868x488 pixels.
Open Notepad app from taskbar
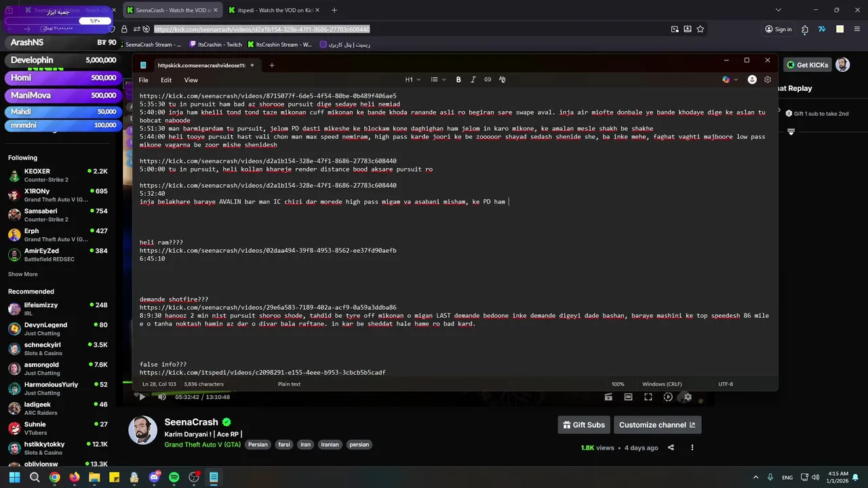point(214,477)
